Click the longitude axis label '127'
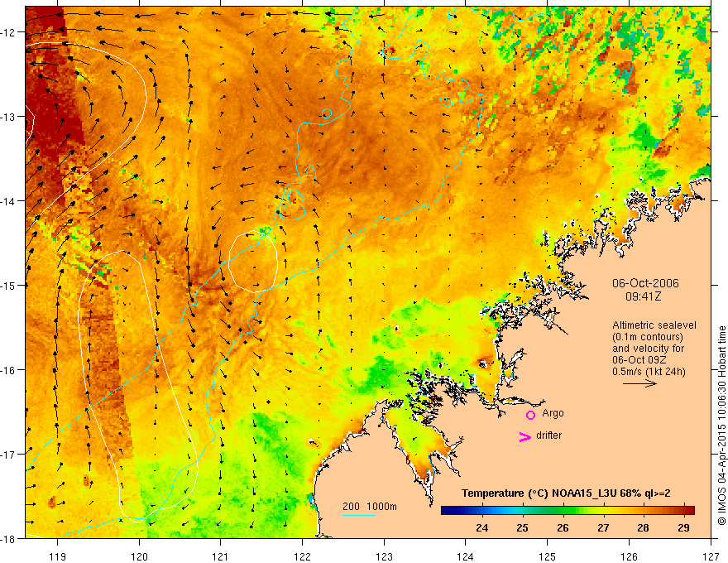728x563 pixels. [x=711, y=556]
